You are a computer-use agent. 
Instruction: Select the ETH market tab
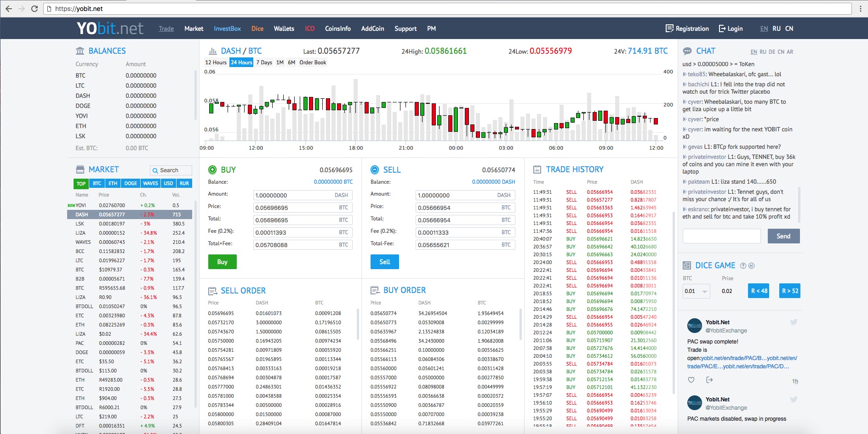[113, 183]
